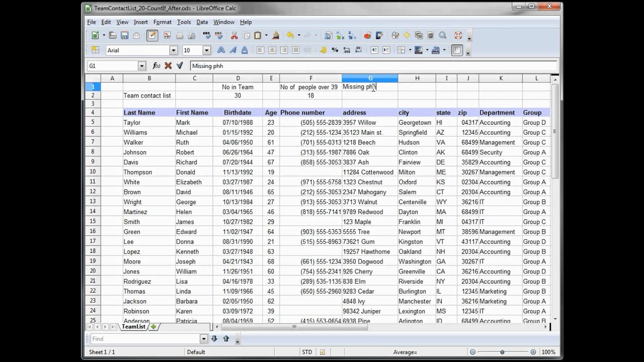Toggle Edit File mode
This screenshot has width=644, height=362.
pyautogui.click(x=152, y=36)
